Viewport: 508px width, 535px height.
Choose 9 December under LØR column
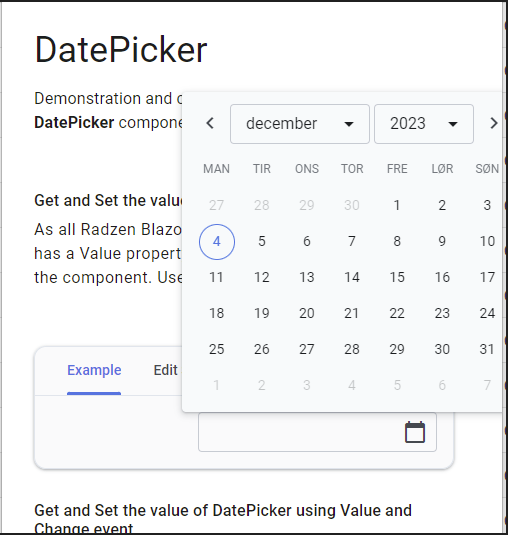click(x=442, y=242)
